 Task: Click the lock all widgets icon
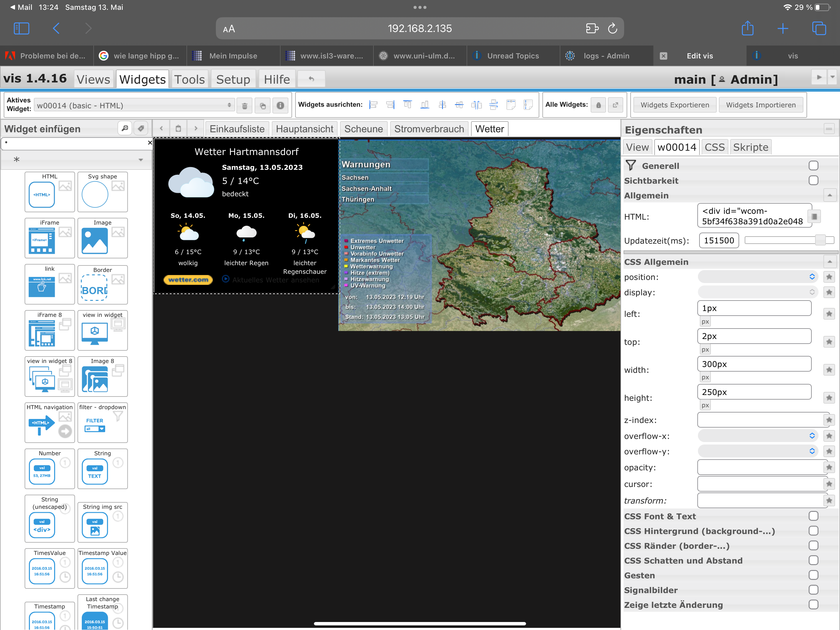pyautogui.click(x=598, y=105)
